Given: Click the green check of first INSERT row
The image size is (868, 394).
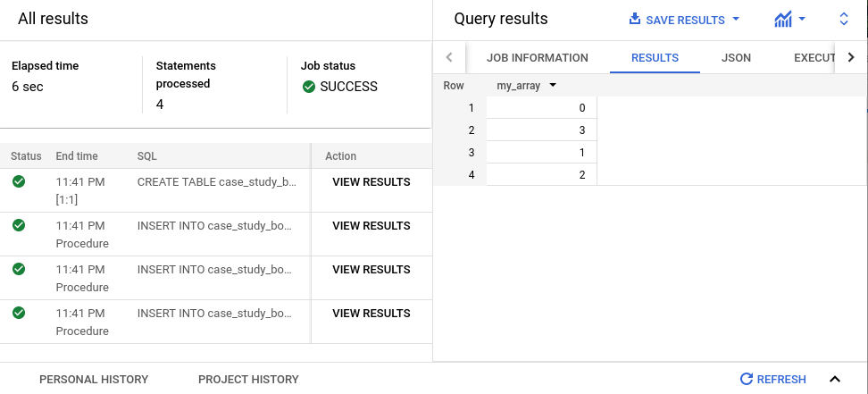Looking at the screenshot, I should pos(19,225).
